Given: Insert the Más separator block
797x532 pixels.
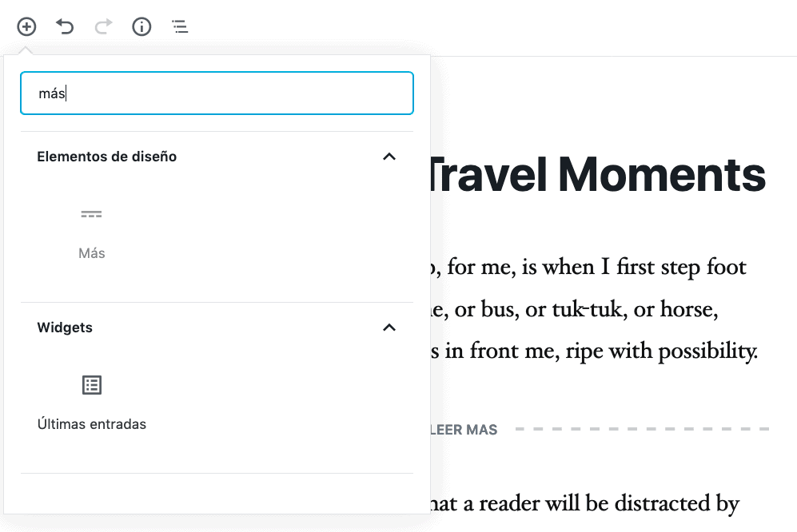Looking at the screenshot, I should pos(92,232).
